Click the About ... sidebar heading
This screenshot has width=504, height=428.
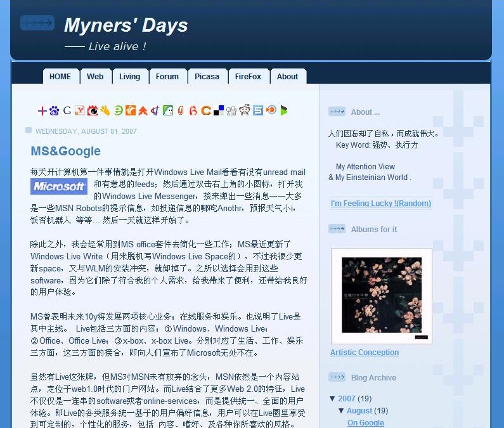point(365,112)
